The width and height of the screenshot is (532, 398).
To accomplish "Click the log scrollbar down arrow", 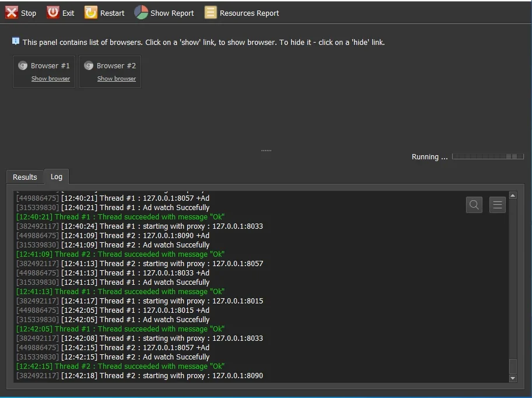I will pos(513,378).
